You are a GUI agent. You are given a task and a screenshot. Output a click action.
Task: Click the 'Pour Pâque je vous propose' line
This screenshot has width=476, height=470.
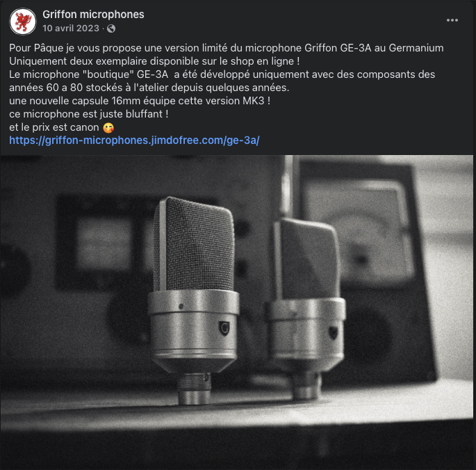click(x=226, y=48)
